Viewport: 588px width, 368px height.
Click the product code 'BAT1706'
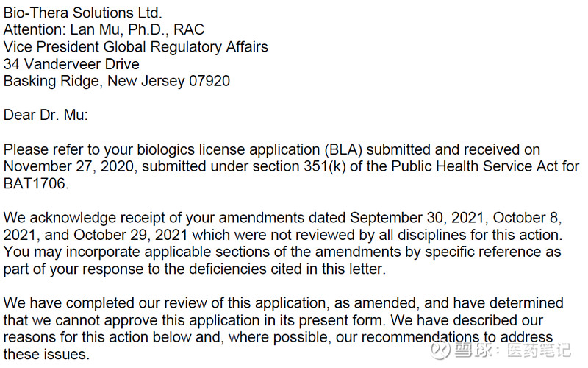click(x=37, y=183)
